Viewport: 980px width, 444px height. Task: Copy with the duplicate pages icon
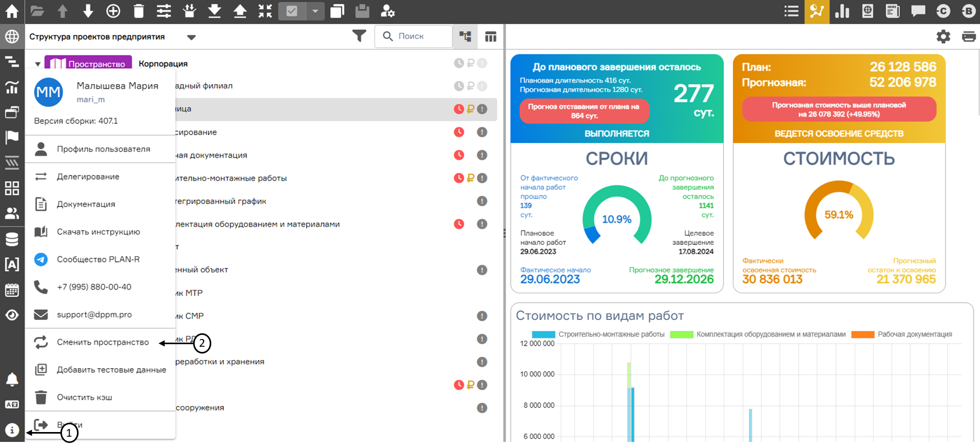[337, 11]
